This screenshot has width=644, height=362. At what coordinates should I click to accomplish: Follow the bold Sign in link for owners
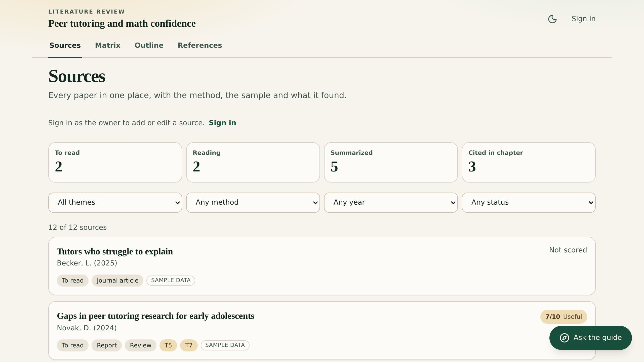[222, 123]
